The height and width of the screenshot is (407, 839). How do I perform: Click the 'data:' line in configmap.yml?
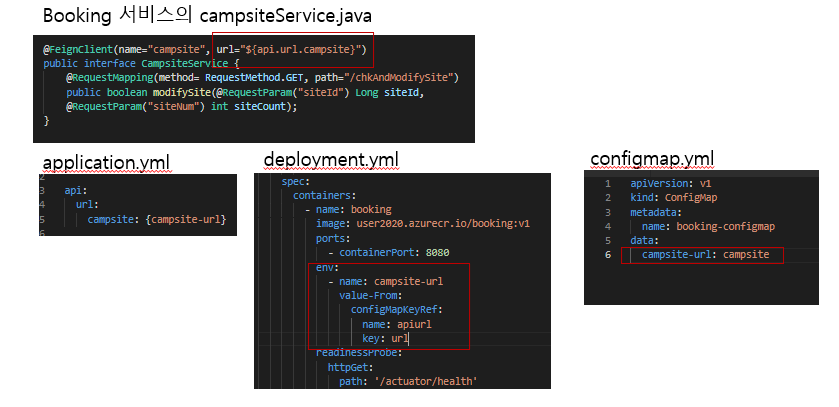[x=645, y=241]
